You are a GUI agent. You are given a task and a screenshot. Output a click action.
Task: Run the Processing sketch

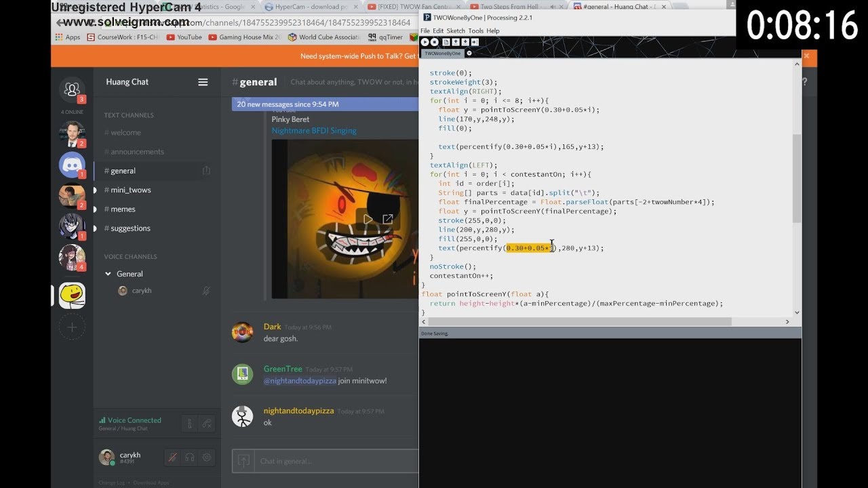coord(425,42)
